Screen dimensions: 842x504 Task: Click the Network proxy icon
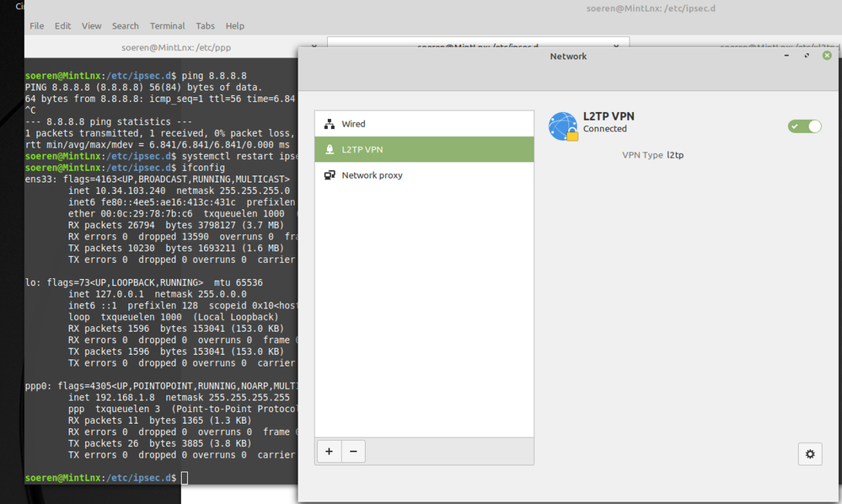point(330,175)
